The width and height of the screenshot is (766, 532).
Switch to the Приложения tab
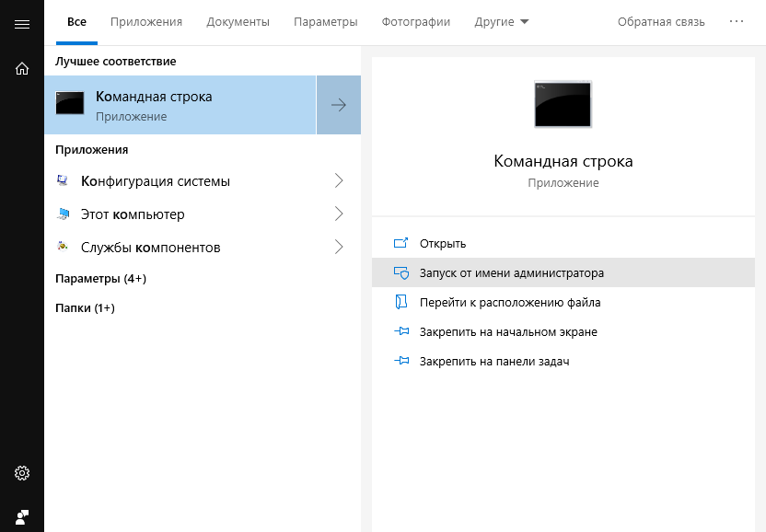point(145,21)
